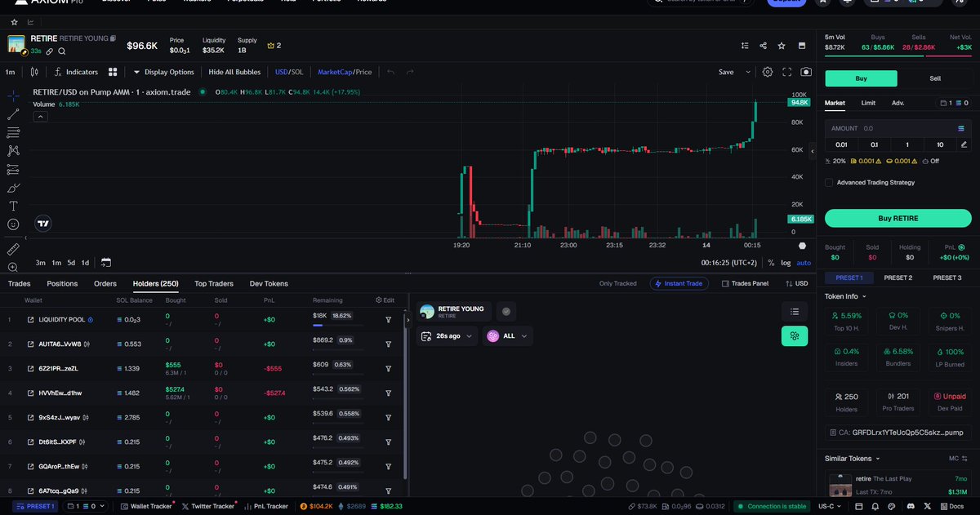
Task: Collapse the right chart side panel arrow
Action: [812, 152]
